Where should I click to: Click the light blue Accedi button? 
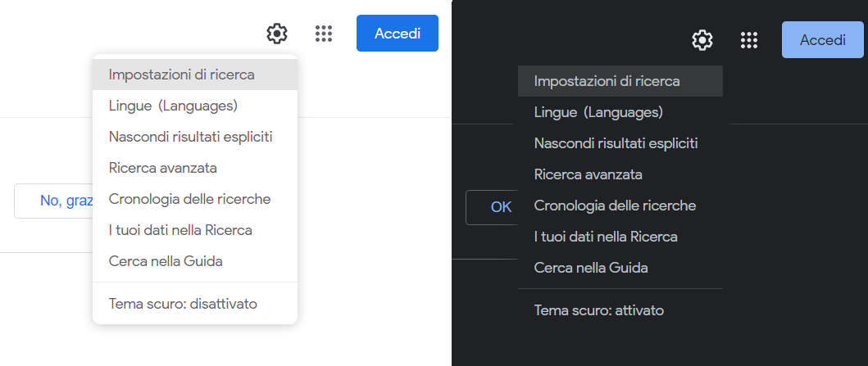[x=823, y=40]
